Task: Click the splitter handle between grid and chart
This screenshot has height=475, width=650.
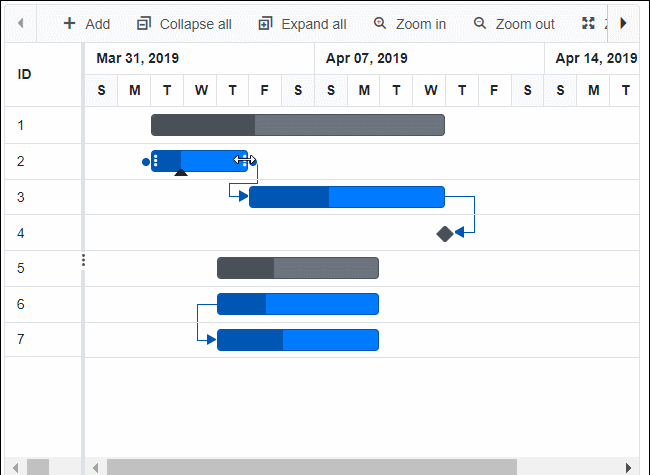Action: (83, 260)
